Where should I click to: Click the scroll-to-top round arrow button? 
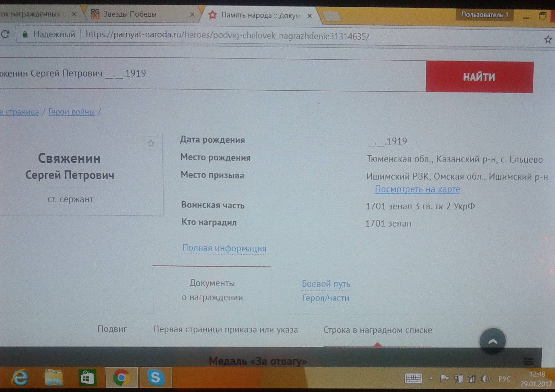click(493, 341)
